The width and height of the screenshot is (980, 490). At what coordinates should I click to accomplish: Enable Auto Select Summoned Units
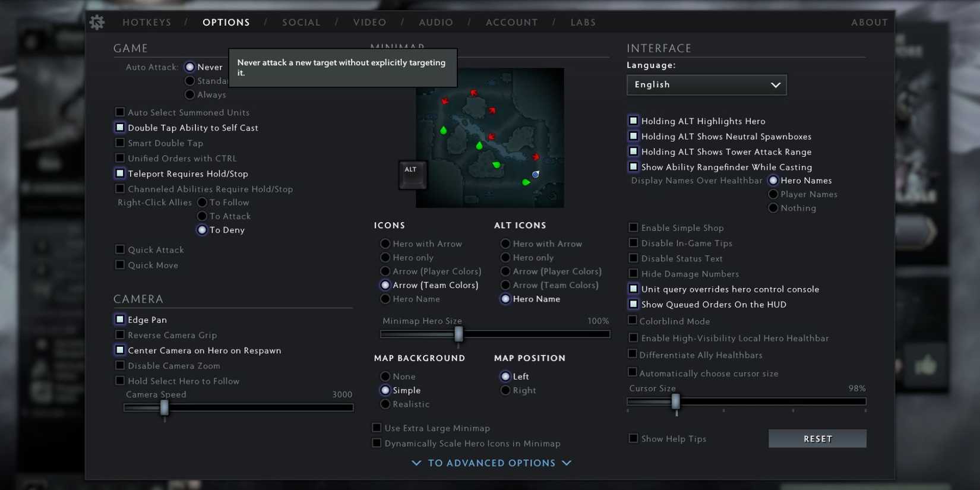click(x=120, y=112)
